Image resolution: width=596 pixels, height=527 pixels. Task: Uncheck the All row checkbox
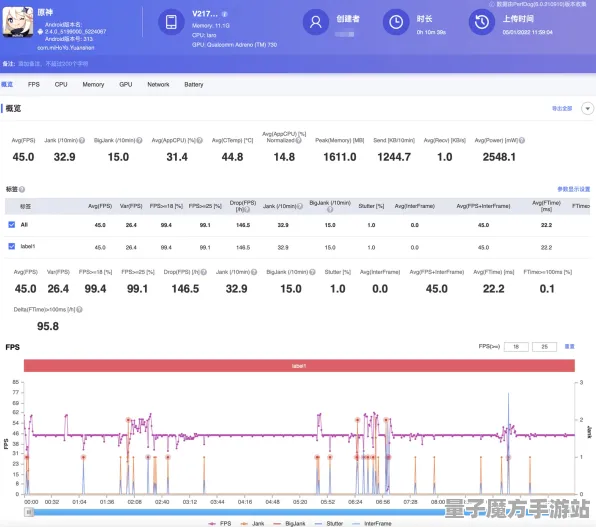12,225
